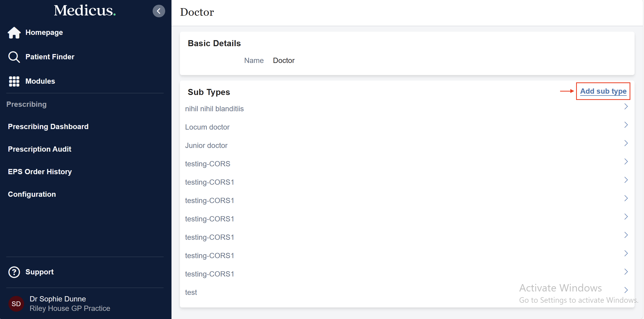Click the Add sub type link
The height and width of the screenshot is (319, 644).
(603, 91)
